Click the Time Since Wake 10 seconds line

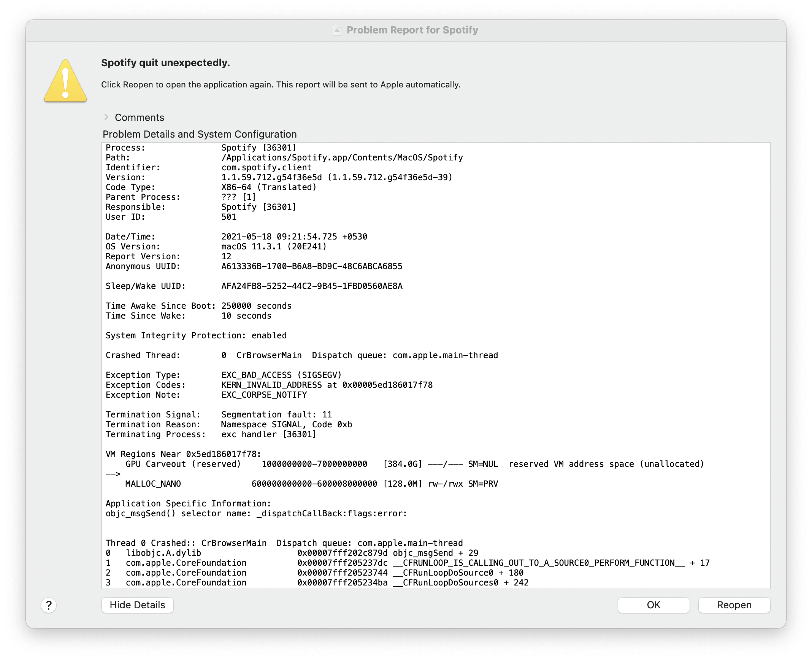[x=189, y=316]
